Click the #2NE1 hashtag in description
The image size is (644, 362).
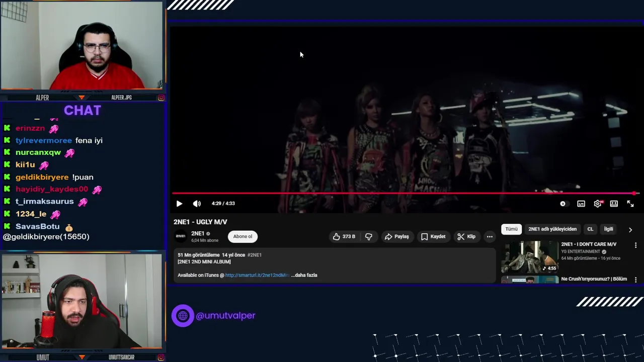tap(254, 255)
